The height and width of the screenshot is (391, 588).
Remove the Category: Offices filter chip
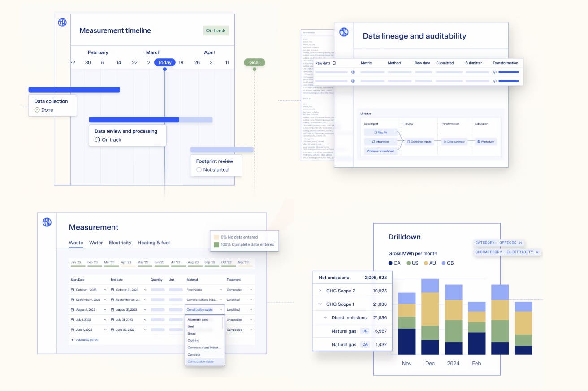520,243
